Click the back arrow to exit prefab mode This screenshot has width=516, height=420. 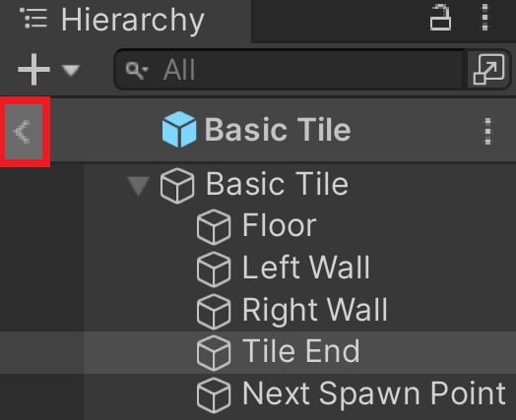coord(23,132)
